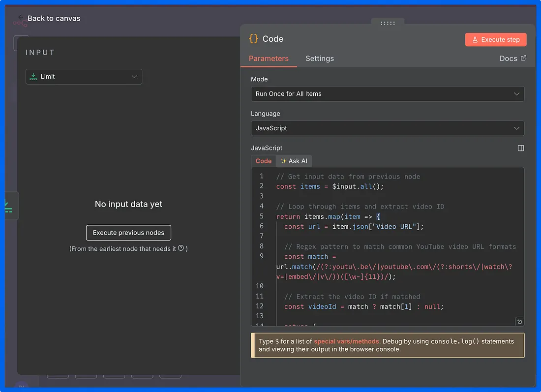541x392 pixels.
Task: Click the Code node curly braces icon
Action: coord(253,39)
